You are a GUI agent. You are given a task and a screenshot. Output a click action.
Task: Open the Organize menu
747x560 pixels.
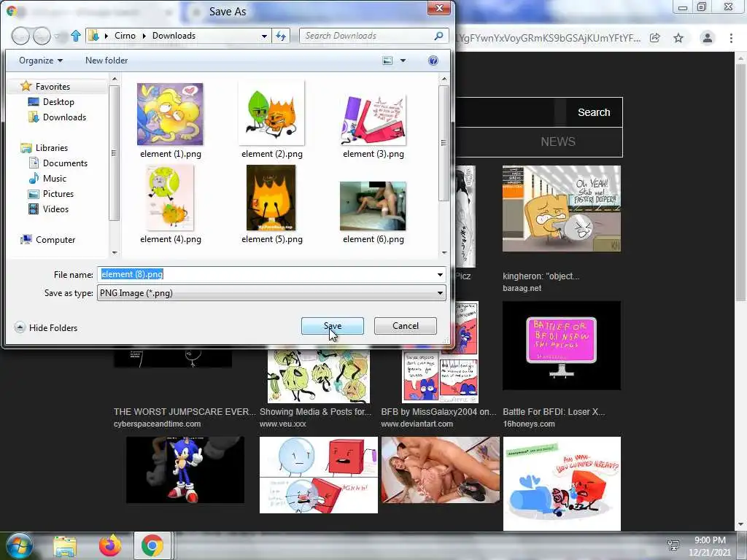point(41,61)
